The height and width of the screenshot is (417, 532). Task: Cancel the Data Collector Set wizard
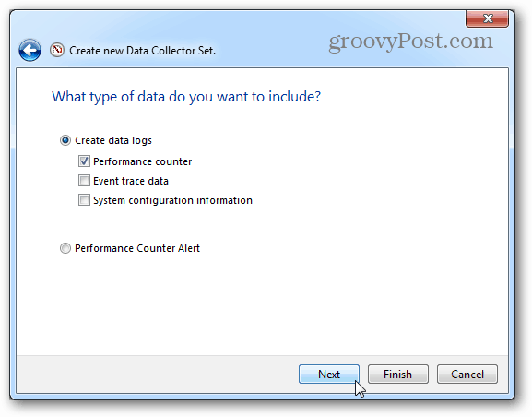point(467,375)
